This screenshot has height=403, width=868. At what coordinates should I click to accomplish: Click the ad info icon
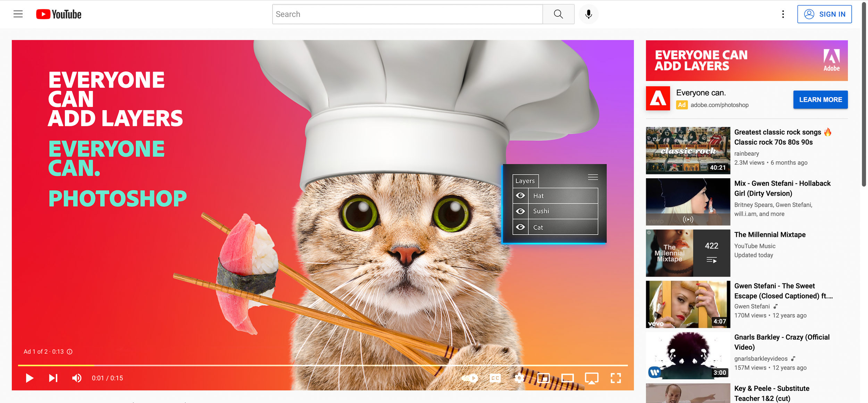[x=70, y=352]
